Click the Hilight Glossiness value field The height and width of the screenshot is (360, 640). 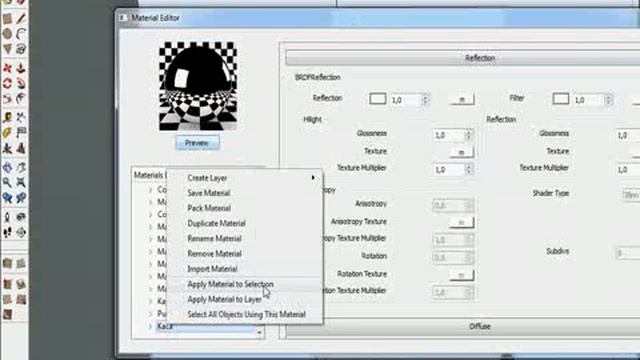449,135
